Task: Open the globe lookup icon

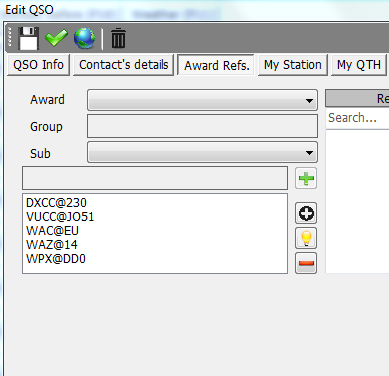Action: [x=84, y=38]
